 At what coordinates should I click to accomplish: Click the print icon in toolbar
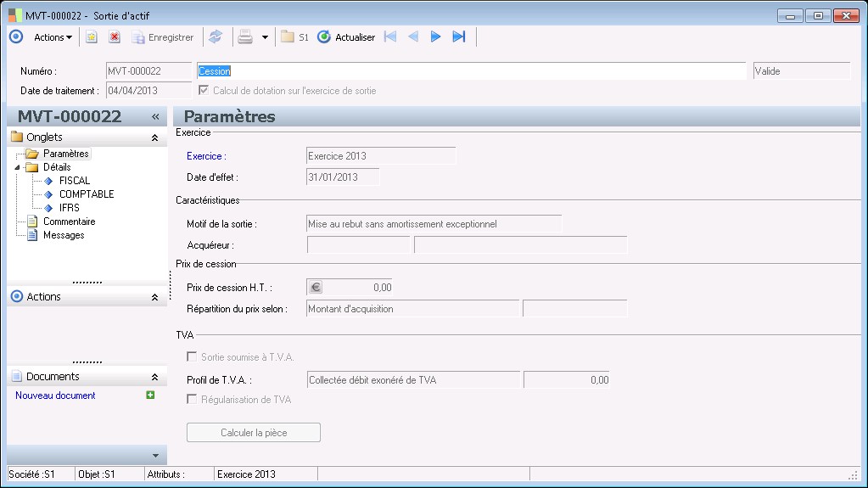click(245, 37)
